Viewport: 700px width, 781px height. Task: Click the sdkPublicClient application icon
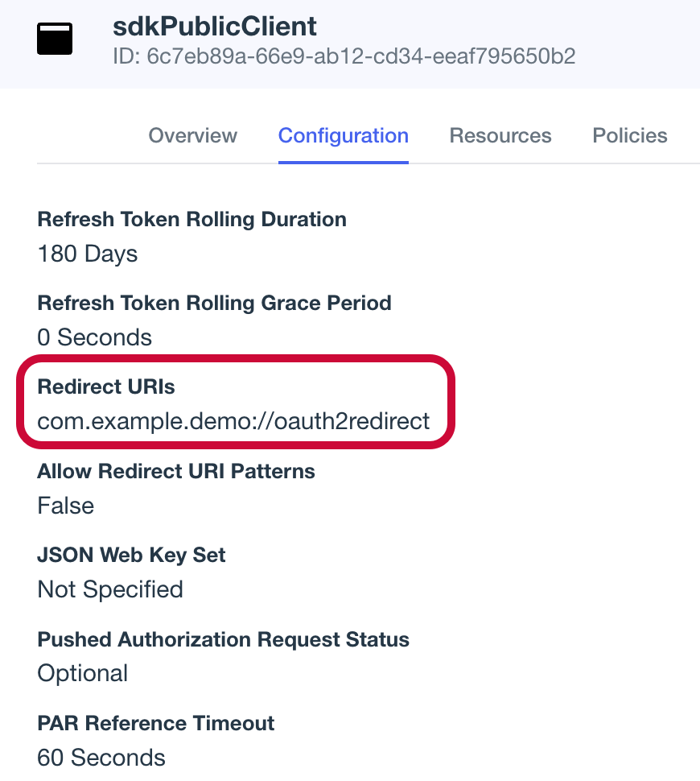tap(54, 38)
